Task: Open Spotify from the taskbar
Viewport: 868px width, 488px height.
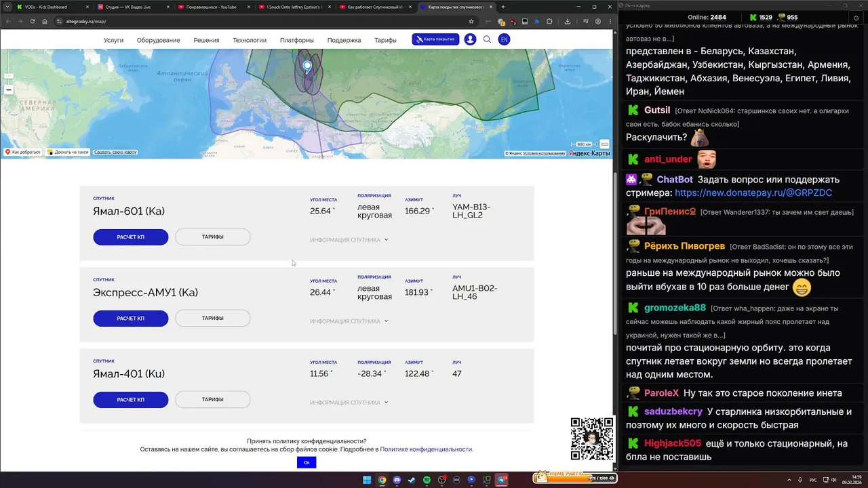Action: [427, 480]
